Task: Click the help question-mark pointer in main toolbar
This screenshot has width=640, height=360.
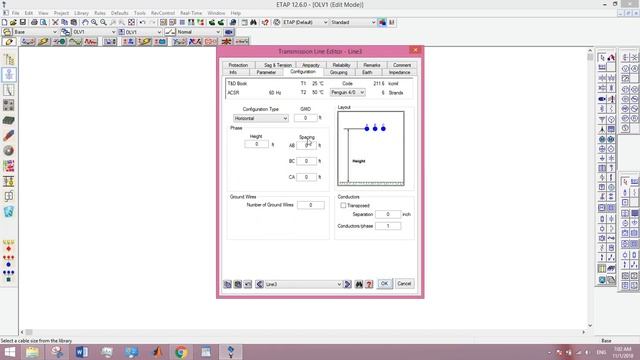Action: (x=265, y=22)
